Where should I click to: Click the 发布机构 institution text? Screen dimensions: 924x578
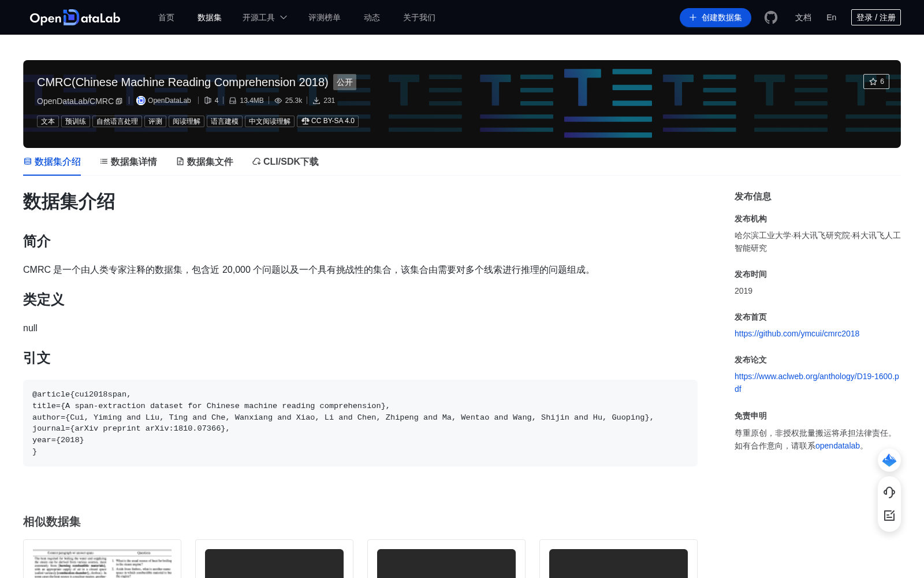point(818,242)
